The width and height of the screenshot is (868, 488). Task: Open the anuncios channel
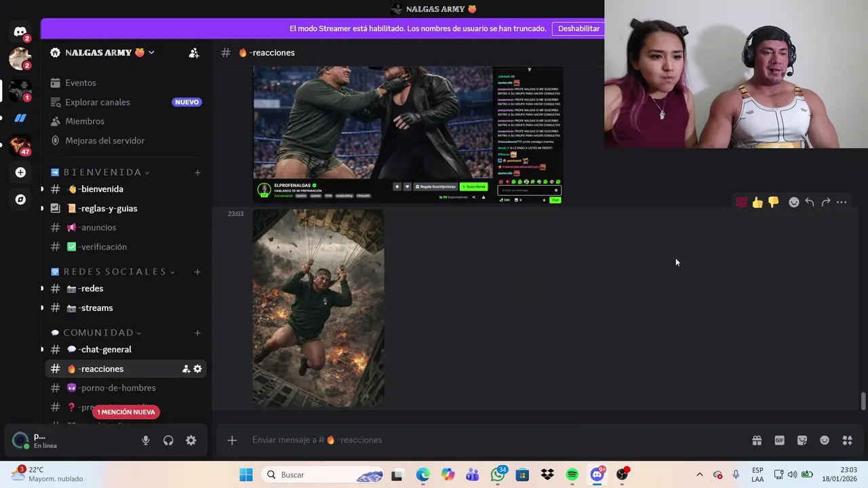coord(126,227)
